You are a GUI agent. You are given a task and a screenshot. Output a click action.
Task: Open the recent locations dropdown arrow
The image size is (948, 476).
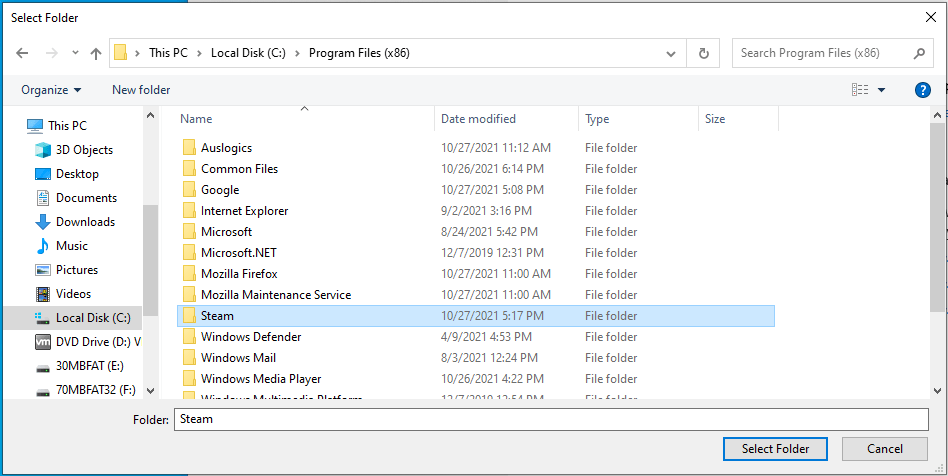click(x=75, y=54)
